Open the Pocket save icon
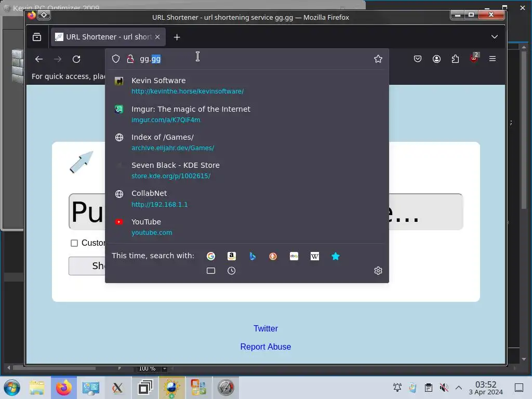 coord(418,59)
